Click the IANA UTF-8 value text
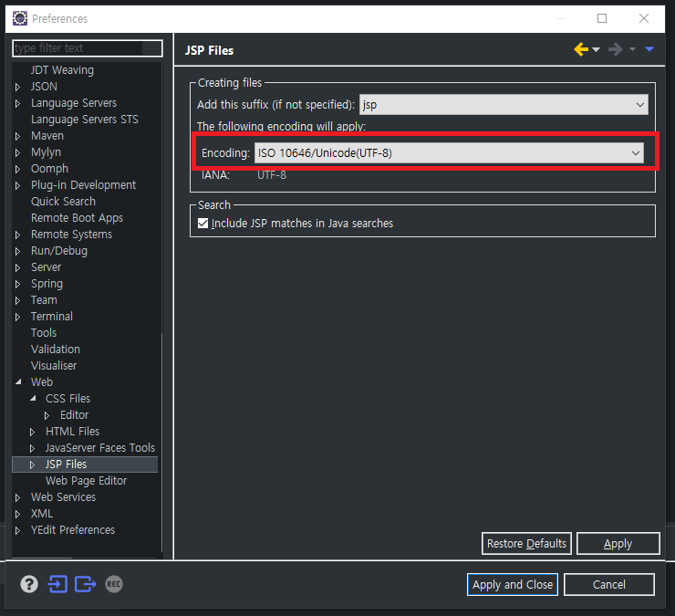 click(272, 175)
